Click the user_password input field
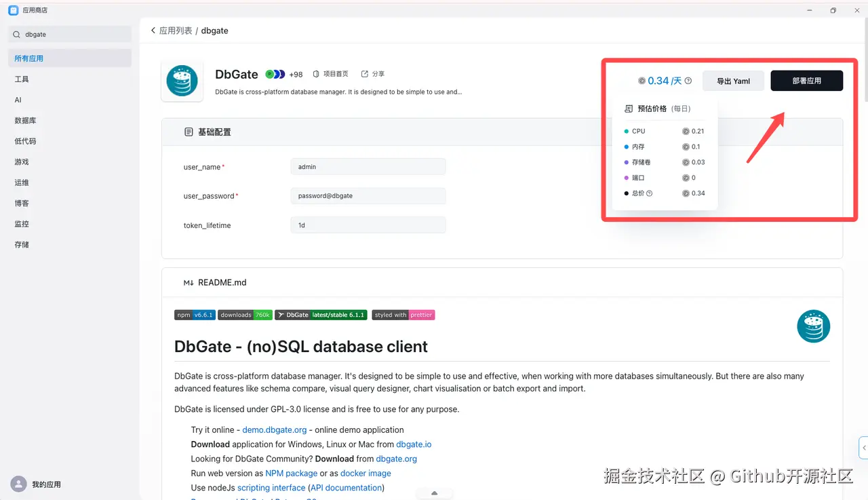868x500 pixels. tap(368, 196)
